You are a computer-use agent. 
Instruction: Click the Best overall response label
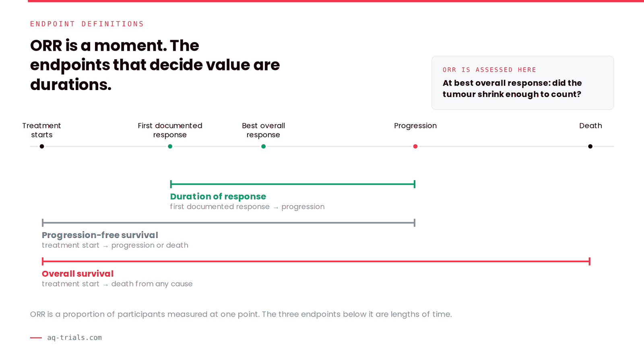263,130
